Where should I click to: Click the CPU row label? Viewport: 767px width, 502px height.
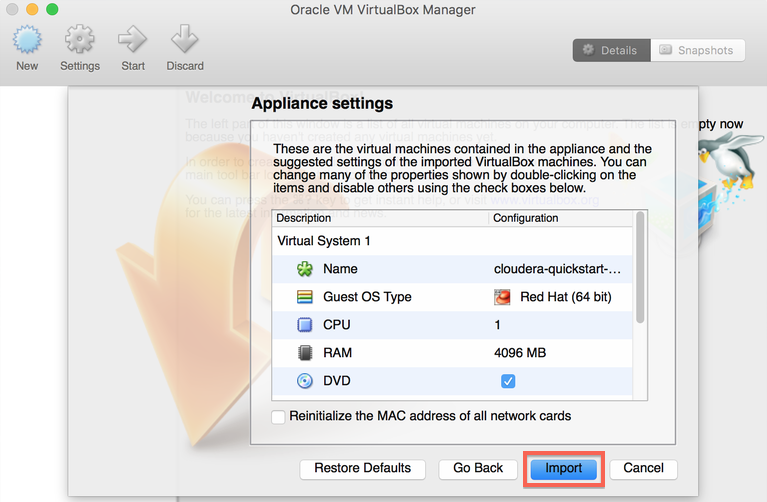click(x=337, y=325)
